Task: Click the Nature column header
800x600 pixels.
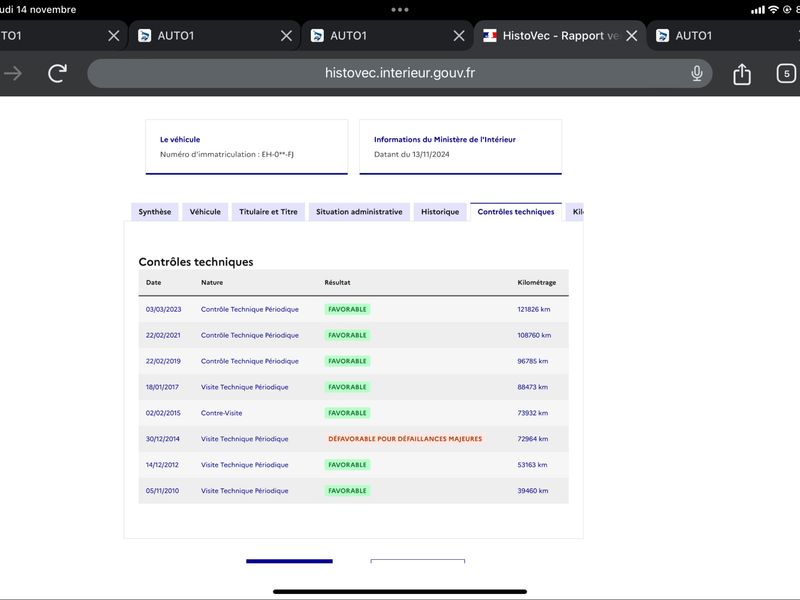Action: coord(212,283)
